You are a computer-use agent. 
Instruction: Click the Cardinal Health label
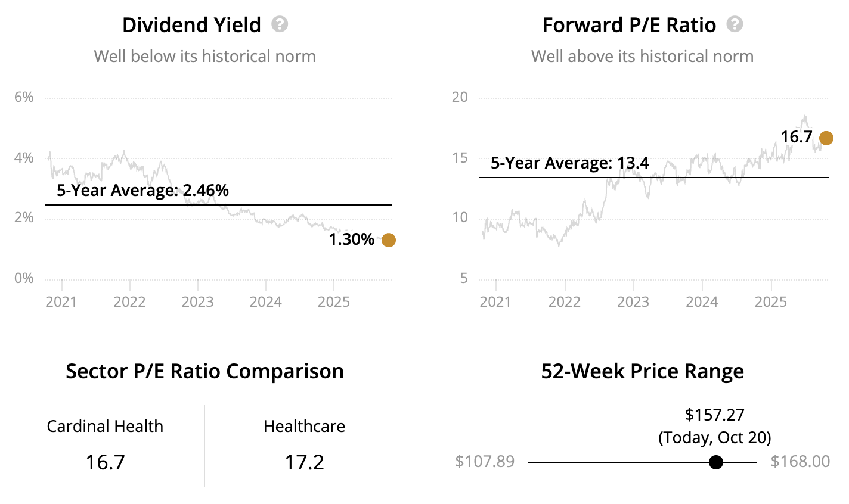pyautogui.click(x=105, y=427)
